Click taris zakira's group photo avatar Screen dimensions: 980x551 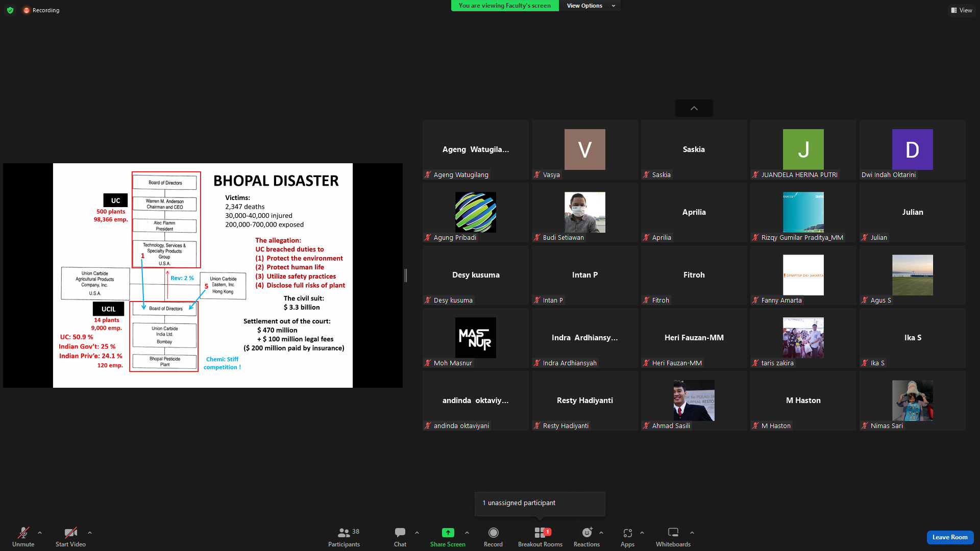[x=803, y=338]
